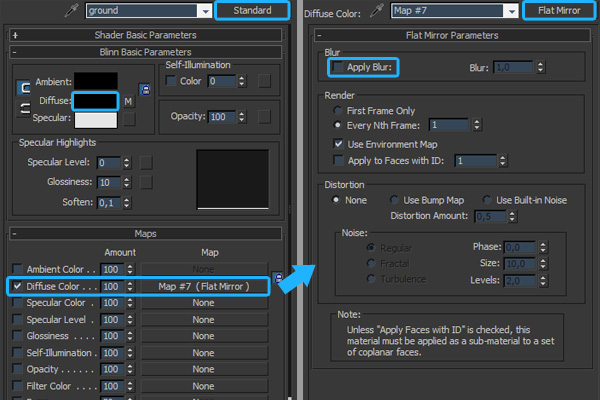Click the map button beside Opacity spinner
The width and height of the screenshot is (600, 400).
click(264, 117)
